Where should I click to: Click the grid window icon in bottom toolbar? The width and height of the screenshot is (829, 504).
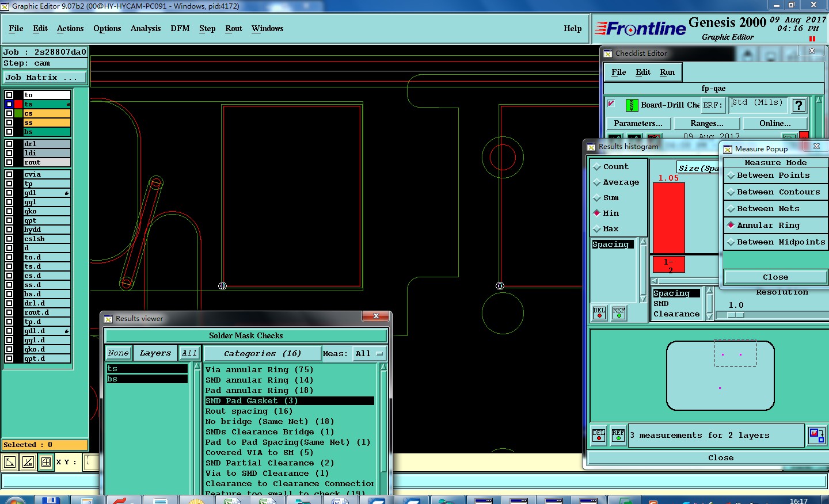coord(46,462)
